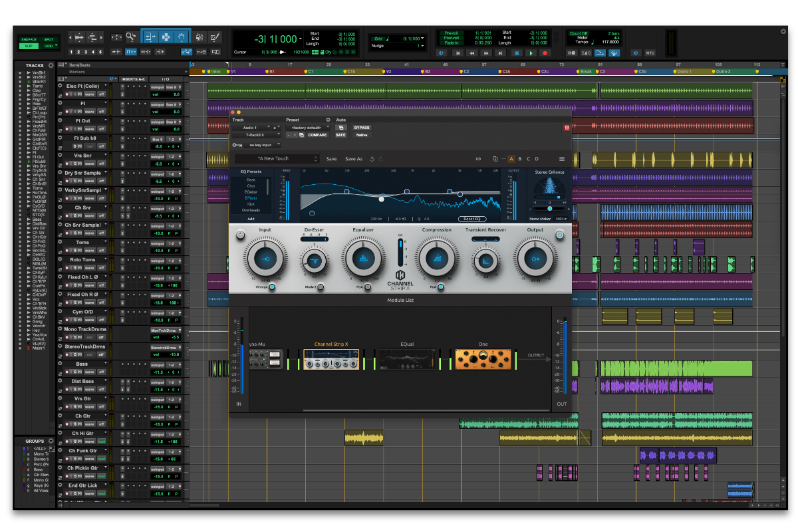Open the Audio 1 track selector dropdown
This screenshot has width=798, height=532.
[x=252, y=127]
